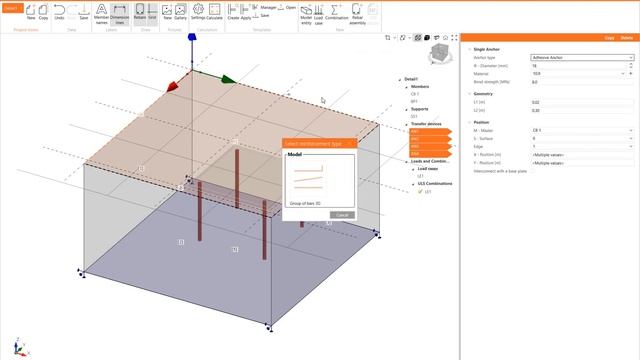Click Create template icon
The width and height of the screenshot is (640, 360).
pos(233,11)
